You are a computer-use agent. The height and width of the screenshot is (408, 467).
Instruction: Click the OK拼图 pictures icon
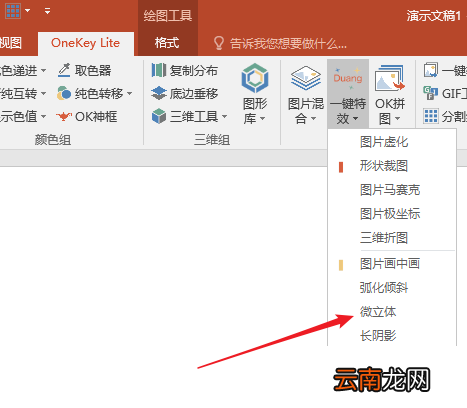[390, 78]
